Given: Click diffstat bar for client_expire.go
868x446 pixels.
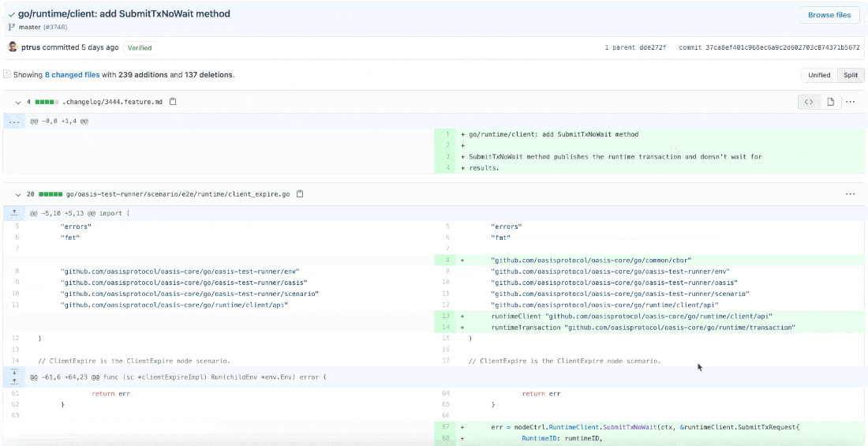Looking at the screenshot, I should pos(51,194).
